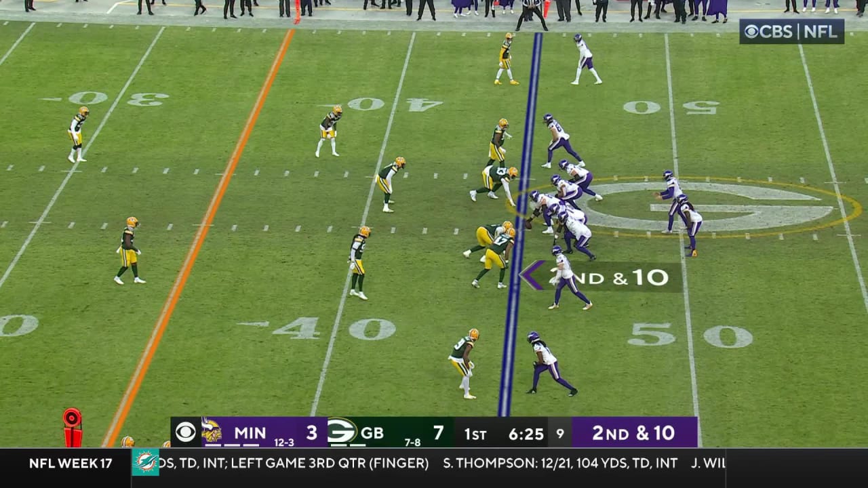Click the S. THOMPSON stat line in ticker
Image resolution: width=868 pixels, height=488 pixels.
click(560, 464)
